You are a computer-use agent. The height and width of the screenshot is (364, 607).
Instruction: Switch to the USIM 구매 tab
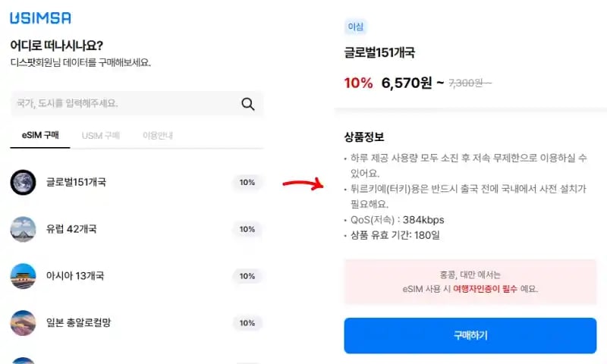click(x=101, y=136)
